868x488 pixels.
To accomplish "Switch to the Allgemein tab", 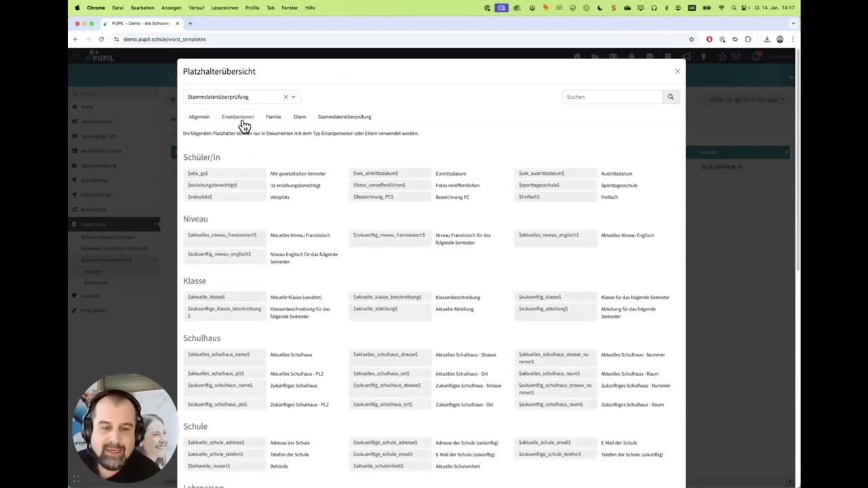I will [199, 117].
